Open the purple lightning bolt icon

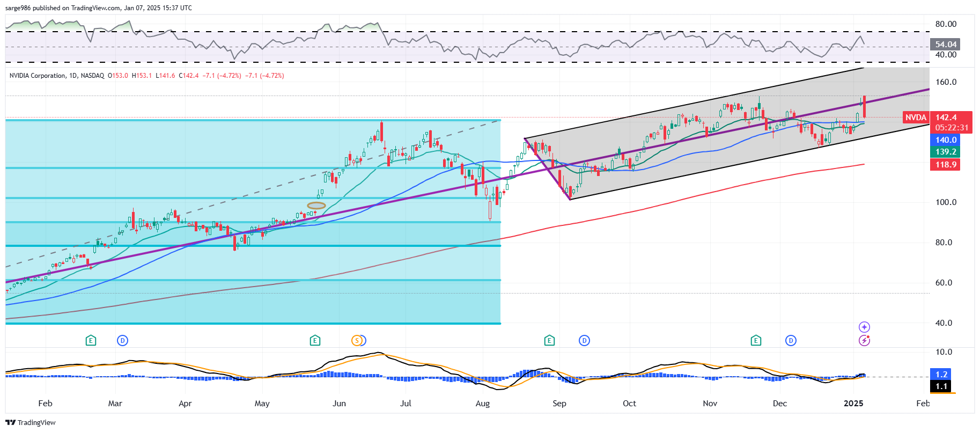(x=864, y=340)
